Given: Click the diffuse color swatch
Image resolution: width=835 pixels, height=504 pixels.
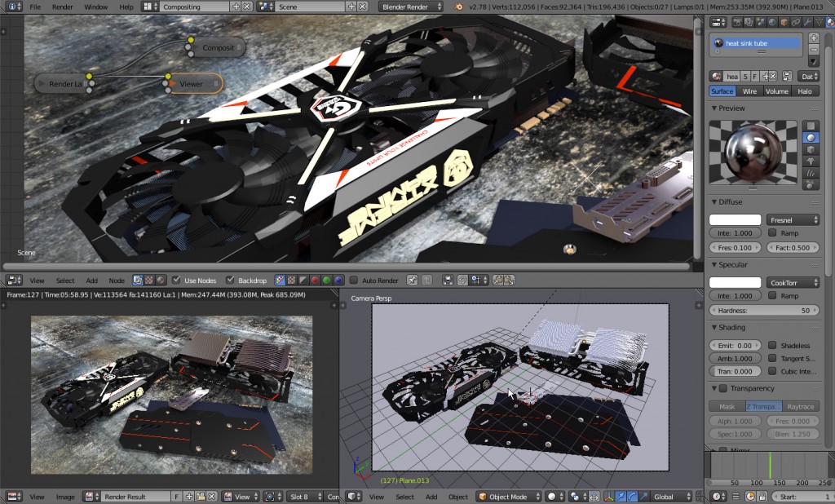Looking at the screenshot, I should [735, 219].
